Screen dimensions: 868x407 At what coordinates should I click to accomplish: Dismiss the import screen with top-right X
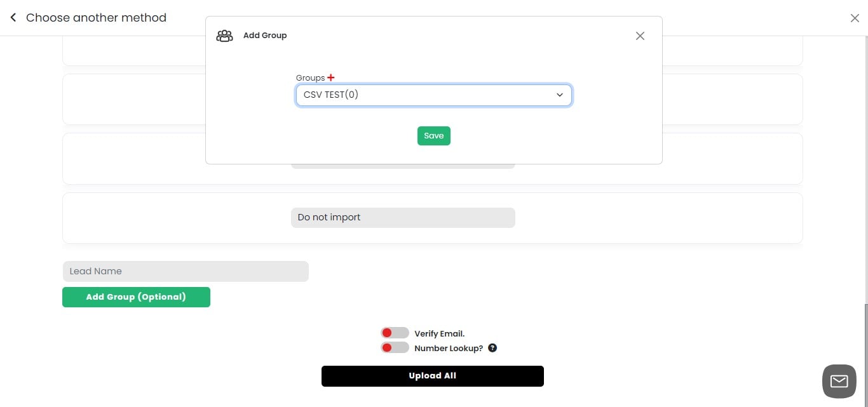coord(855,18)
